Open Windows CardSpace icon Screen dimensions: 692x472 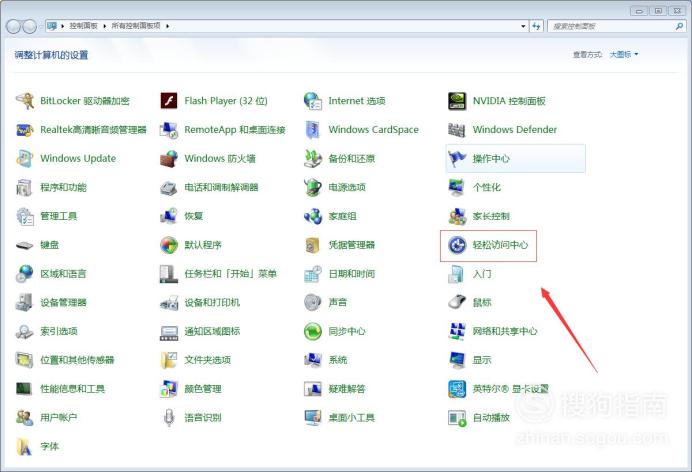tap(313, 130)
